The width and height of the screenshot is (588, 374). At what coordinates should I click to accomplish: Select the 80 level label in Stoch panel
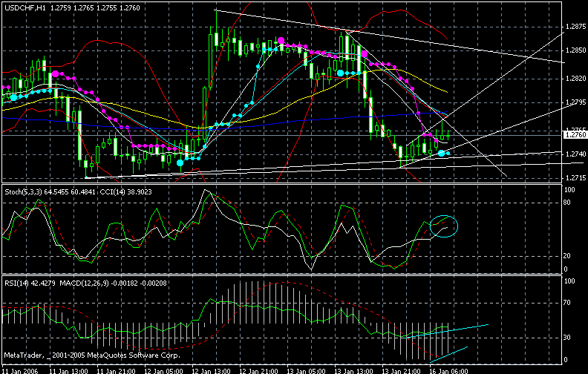[x=567, y=203]
